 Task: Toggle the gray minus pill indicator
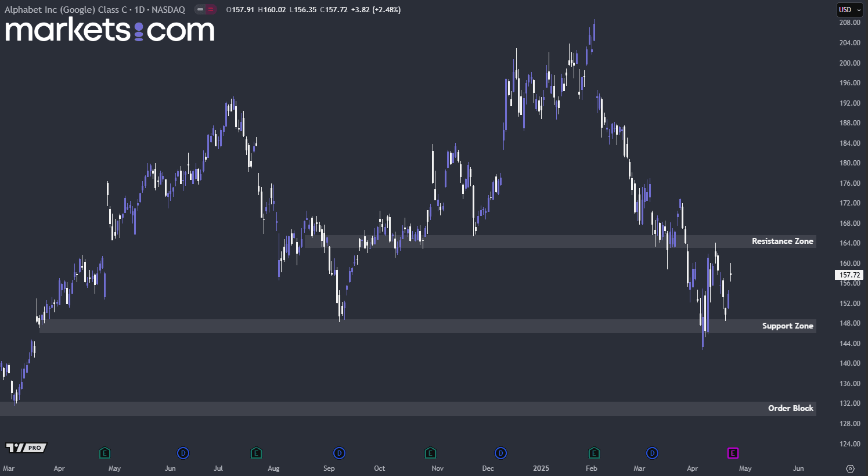200,9
